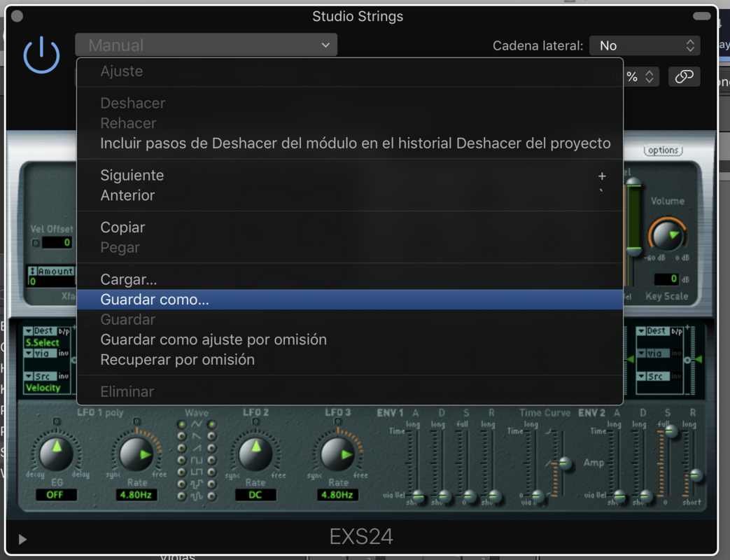Click the triangle wave shape icon
This screenshot has height=560, width=730.
pos(197,424)
